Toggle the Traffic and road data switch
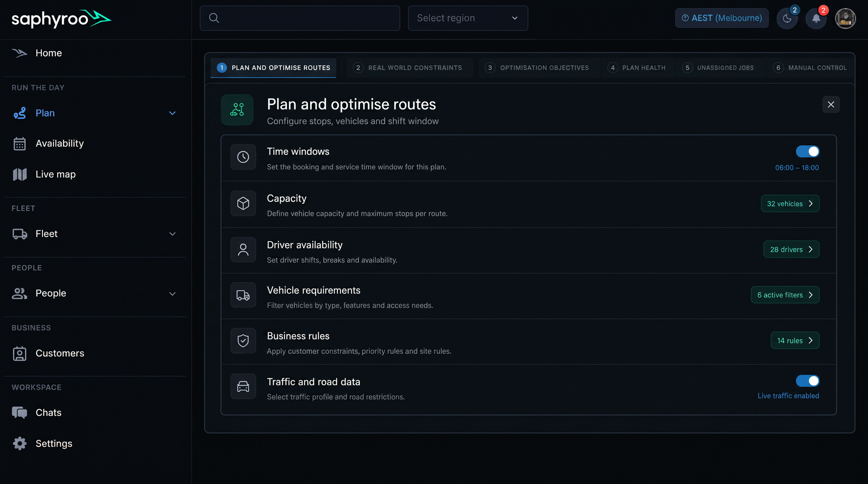868x484 pixels. 808,381
